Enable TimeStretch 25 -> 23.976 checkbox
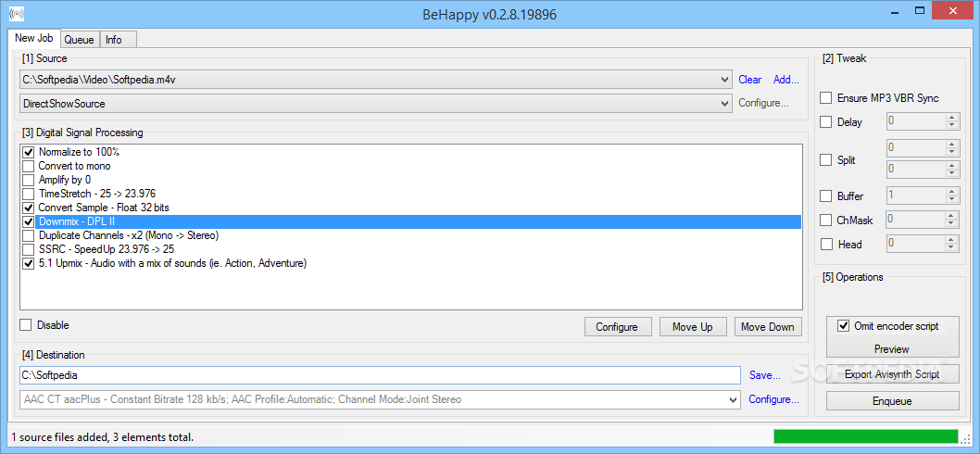 [x=28, y=194]
